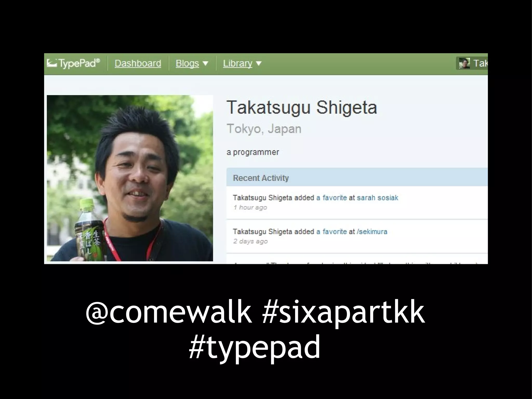Click the Blogs menu label

187,63
